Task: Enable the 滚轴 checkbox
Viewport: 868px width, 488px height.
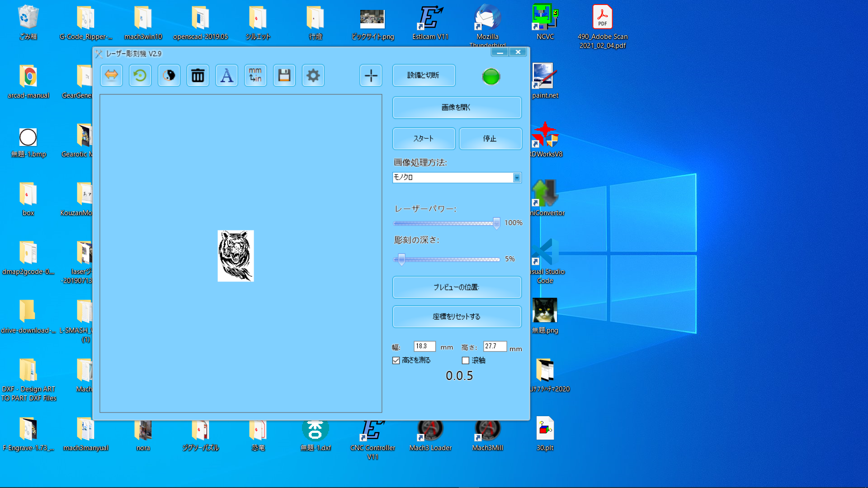Action: click(466, 361)
